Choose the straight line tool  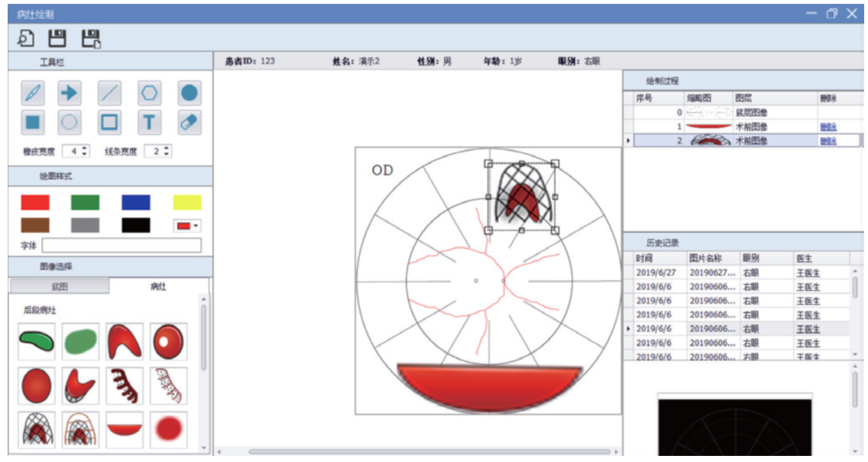click(109, 93)
